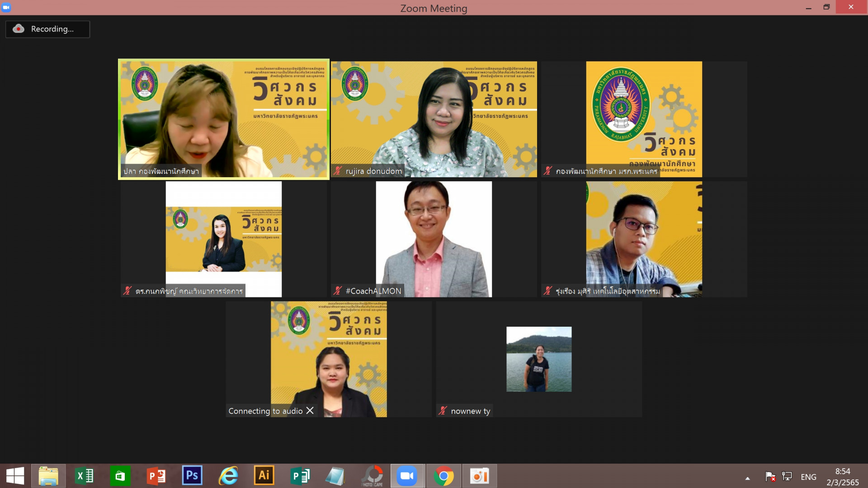Open Adobe Illustrator from the taskbar
This screenshot has height=488, width=868.
coord(264,475)
